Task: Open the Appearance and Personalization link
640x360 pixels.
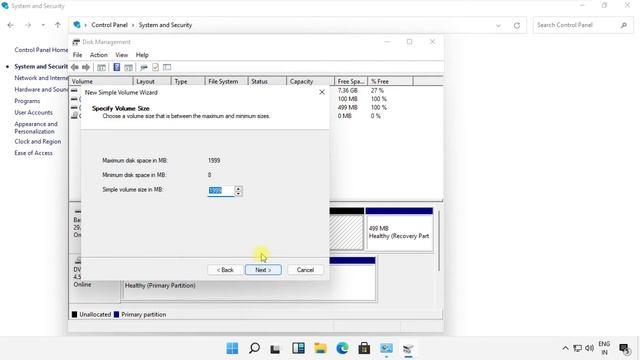Action: click(x=36, y=127)
